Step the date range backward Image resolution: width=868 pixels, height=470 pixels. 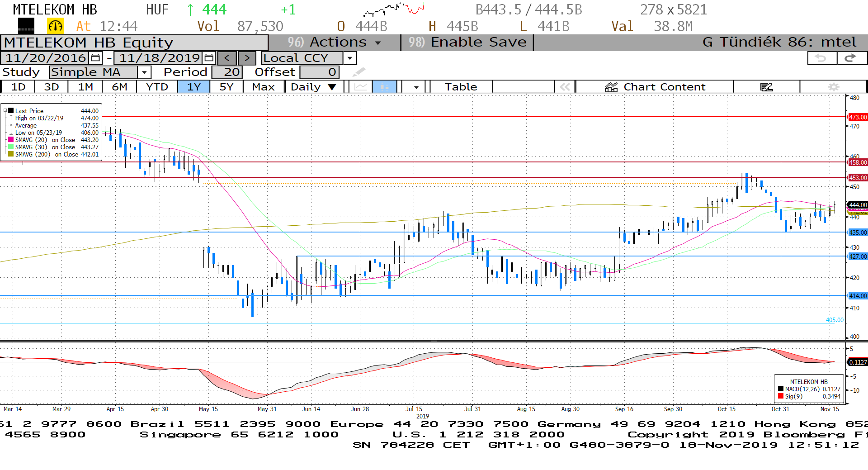point(227,58)
